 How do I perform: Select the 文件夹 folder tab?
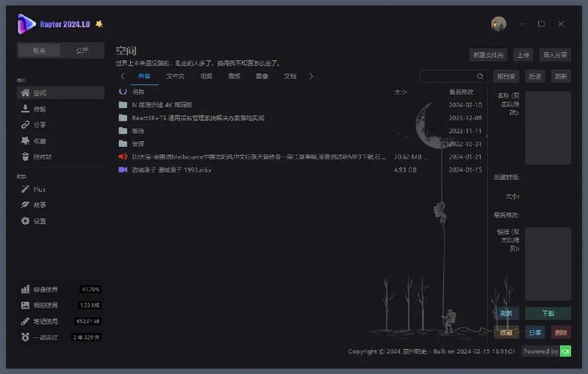point(175,76)
